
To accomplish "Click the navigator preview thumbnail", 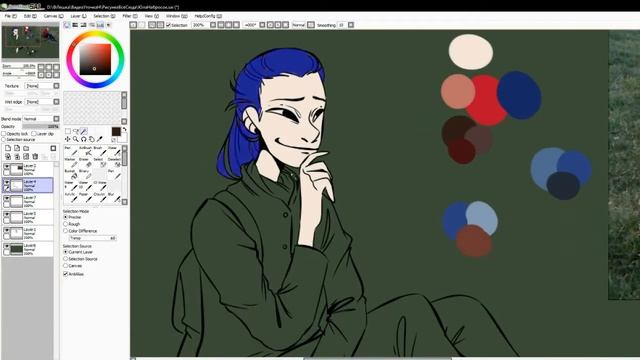I will click(30, 42).
